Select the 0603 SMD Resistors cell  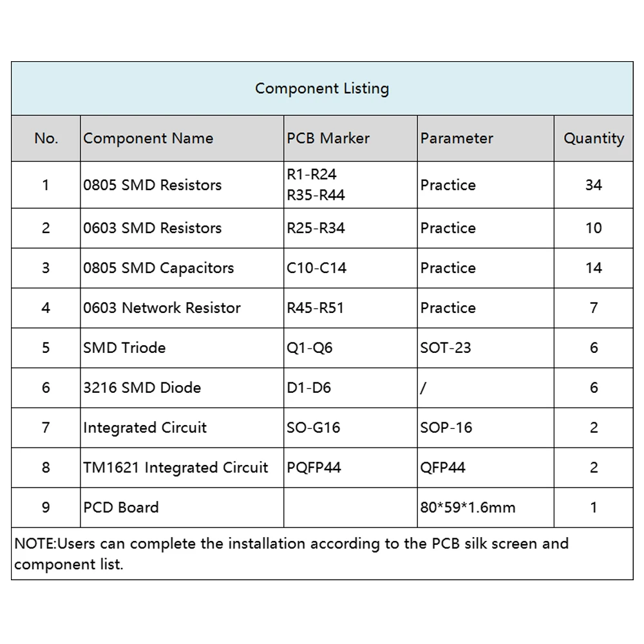(x=153, y=228)
